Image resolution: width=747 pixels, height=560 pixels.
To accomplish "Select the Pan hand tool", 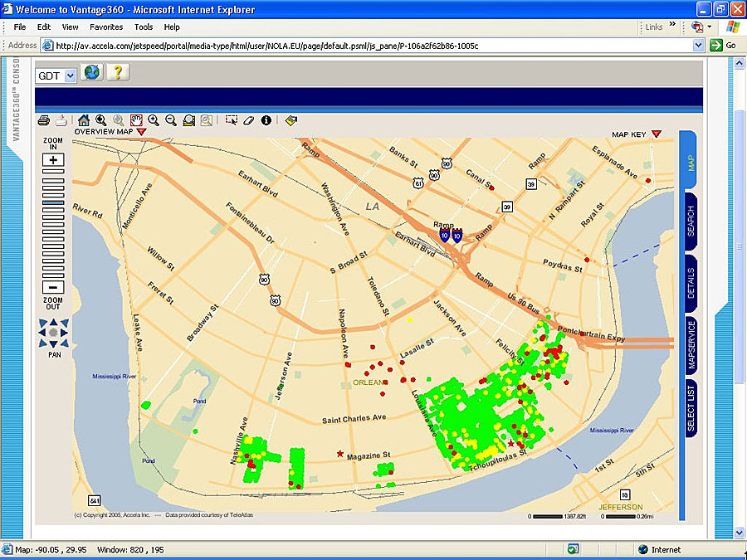I will tap(136, 120).
